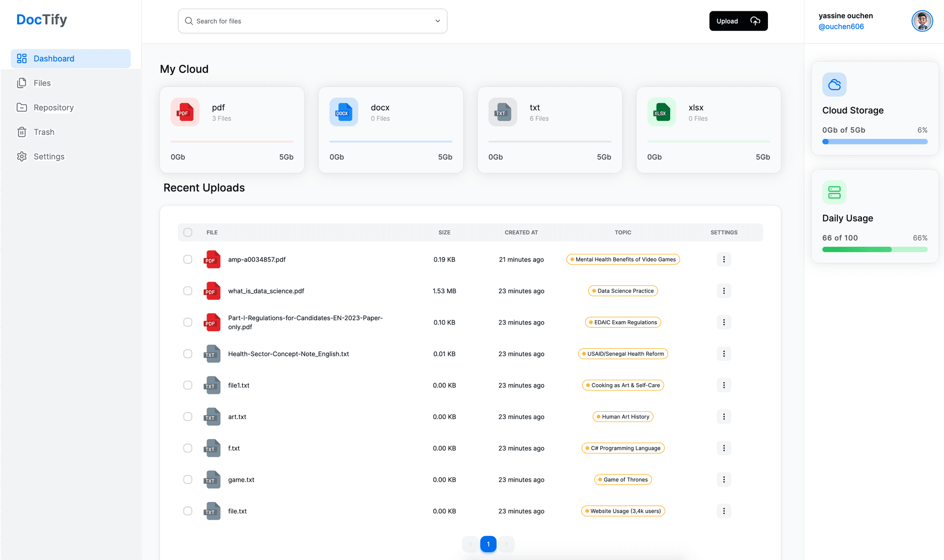
Task: Click the DocTify logo
Action: point(42,20)
